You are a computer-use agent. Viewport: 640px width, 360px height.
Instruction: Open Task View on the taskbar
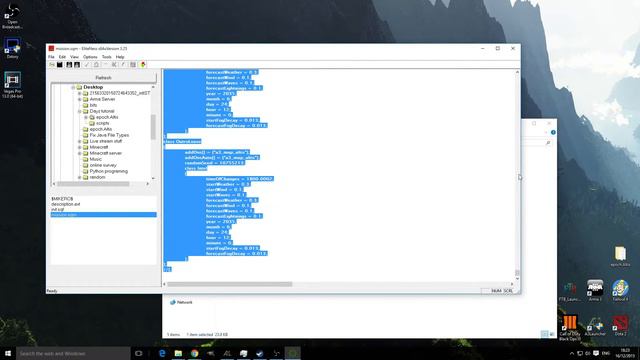coord(139,353)
